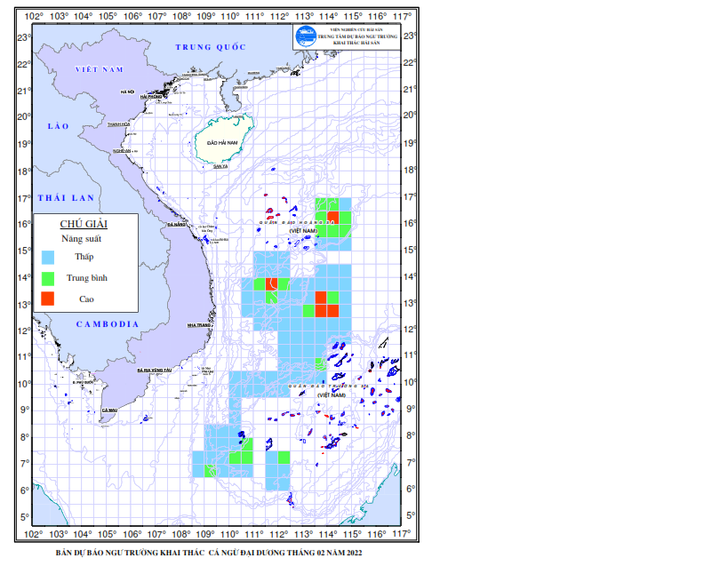Screen dimensions: 728x566
Task: Click the ĐÀ NẴNG city label
Action: point(176,225)
